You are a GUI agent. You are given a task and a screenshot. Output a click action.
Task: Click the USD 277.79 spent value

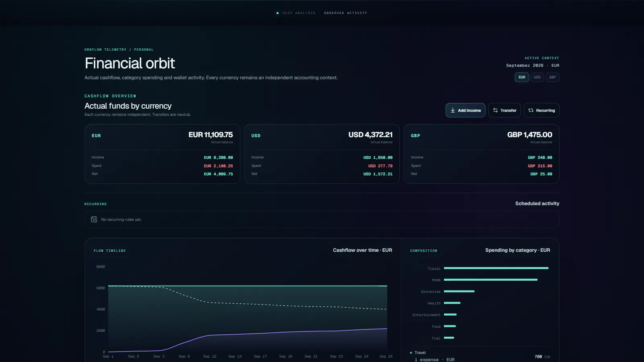(380, 166)
